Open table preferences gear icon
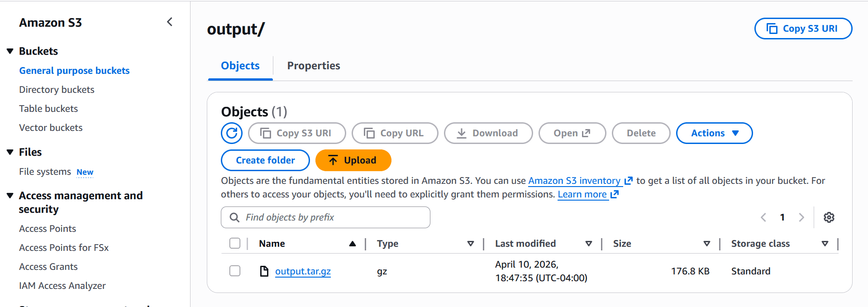The image size is (868, 307). pyautogui.click(x=829, y=217)
